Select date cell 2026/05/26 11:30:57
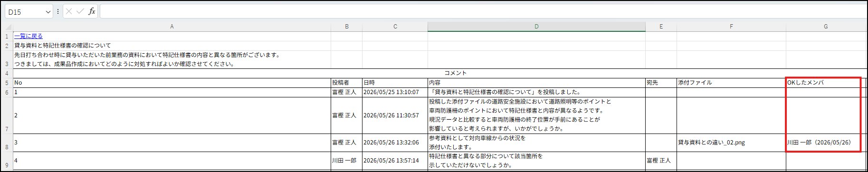The width and height of the screenshot is (868, 172). pyautogui.click(x=395, y=115)
